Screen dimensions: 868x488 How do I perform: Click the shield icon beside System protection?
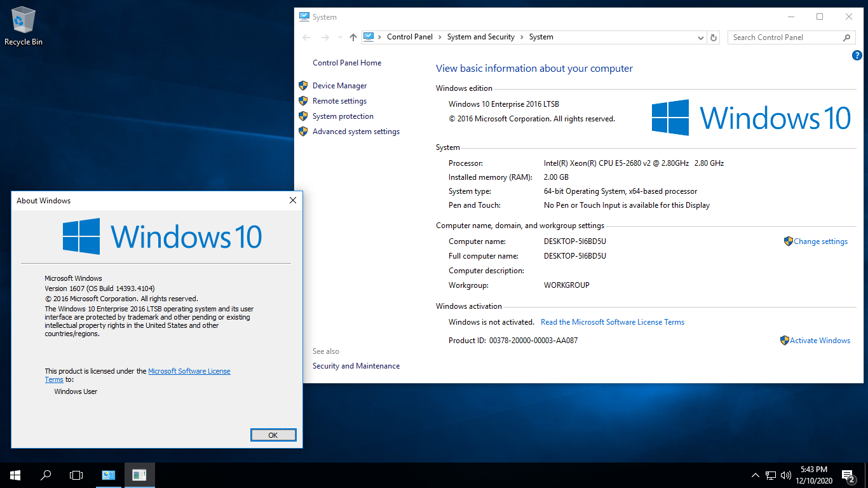pos(303,116)
